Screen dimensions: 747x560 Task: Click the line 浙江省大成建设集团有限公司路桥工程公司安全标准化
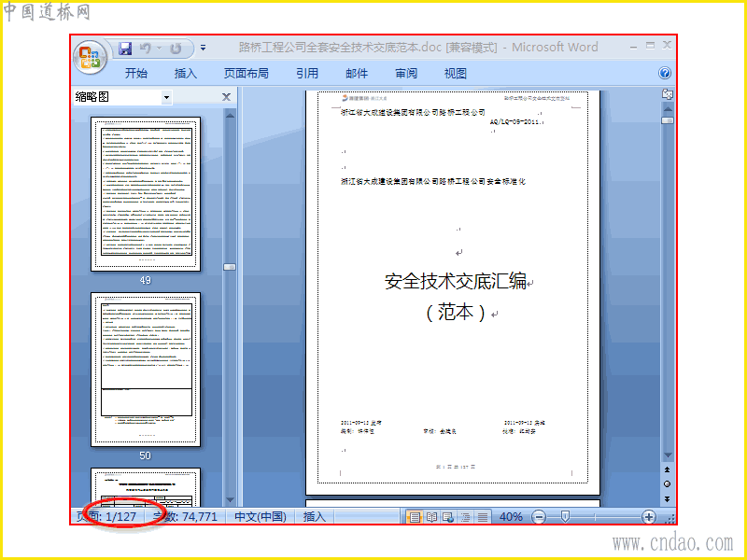433,181
